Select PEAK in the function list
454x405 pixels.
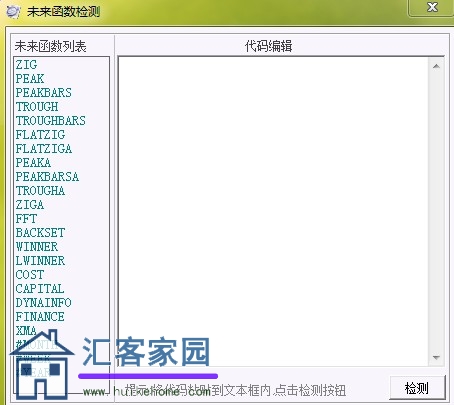point(30,78)
